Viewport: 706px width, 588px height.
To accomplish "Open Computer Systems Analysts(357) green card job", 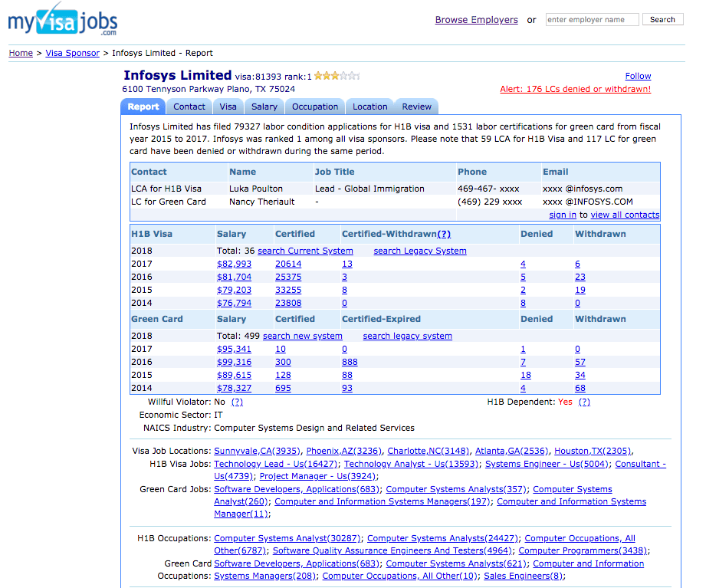I will pos(456,489).
